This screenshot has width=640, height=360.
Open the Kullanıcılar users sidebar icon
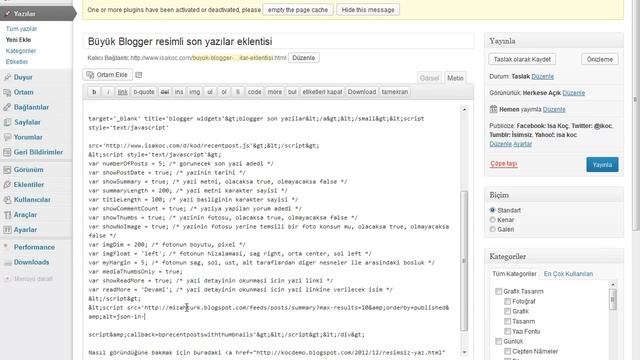click(7, 200)
